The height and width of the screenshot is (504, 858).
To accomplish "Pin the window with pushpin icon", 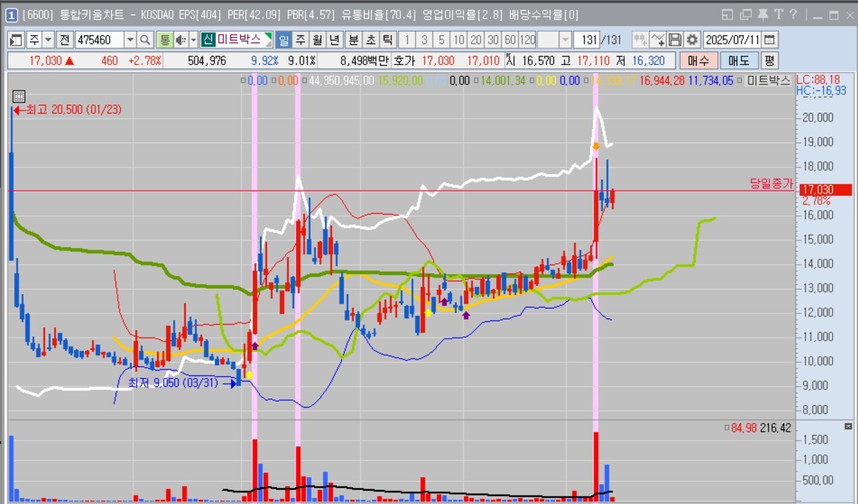I will (x=763, y=14).
